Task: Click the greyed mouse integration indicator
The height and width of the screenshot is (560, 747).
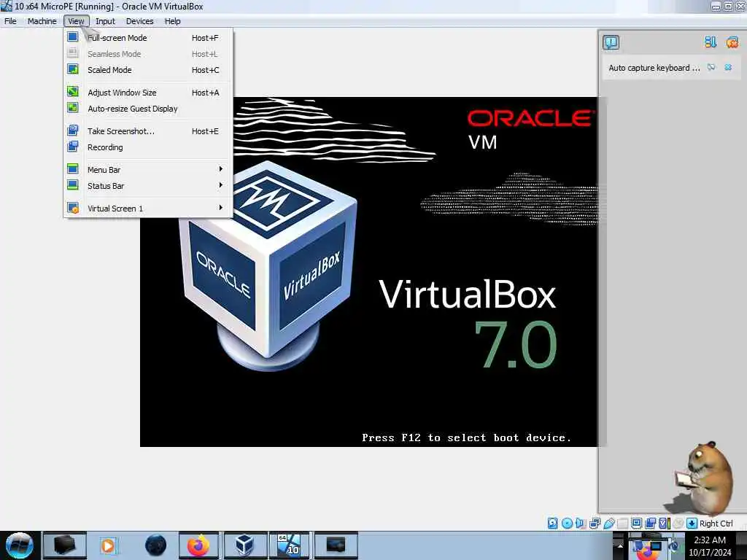Action: pos(678,524)
